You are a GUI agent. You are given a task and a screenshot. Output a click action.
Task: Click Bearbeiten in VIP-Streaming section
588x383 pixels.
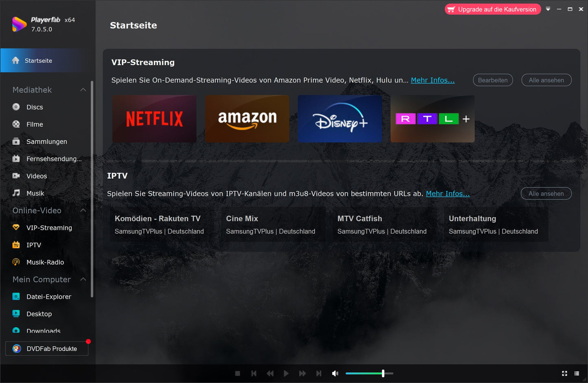click(x=492, y=80)
